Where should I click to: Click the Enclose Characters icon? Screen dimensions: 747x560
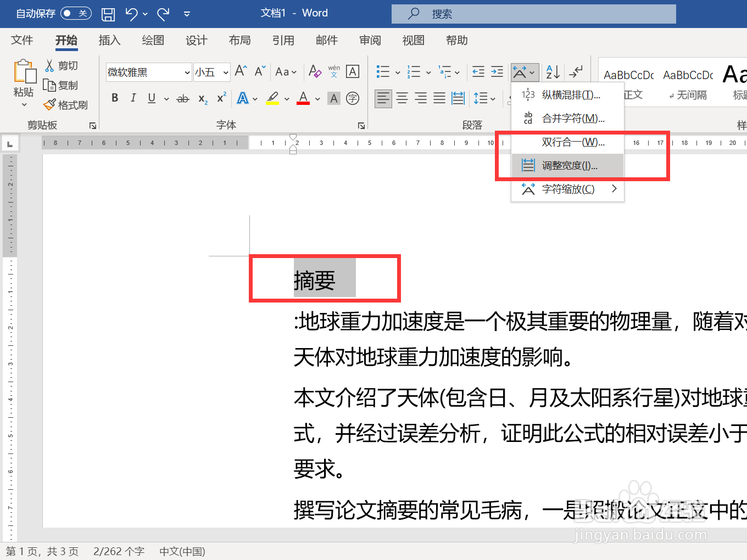[x=352, y=98]
